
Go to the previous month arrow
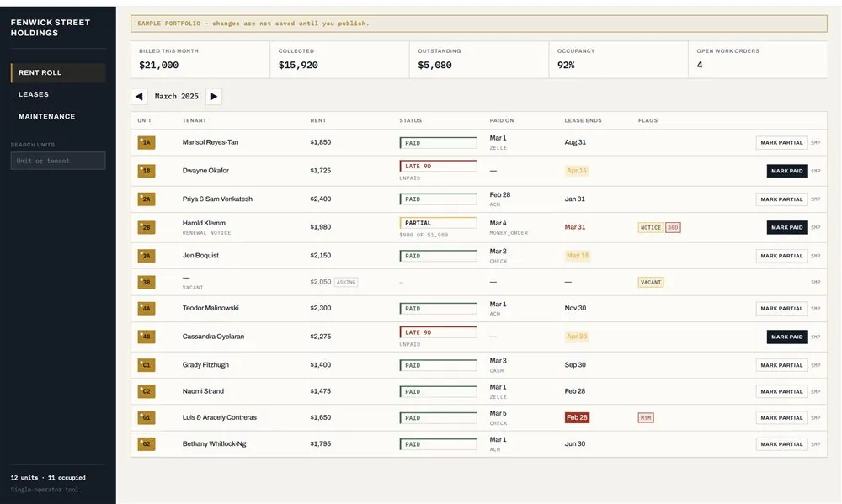pos(139,97)
